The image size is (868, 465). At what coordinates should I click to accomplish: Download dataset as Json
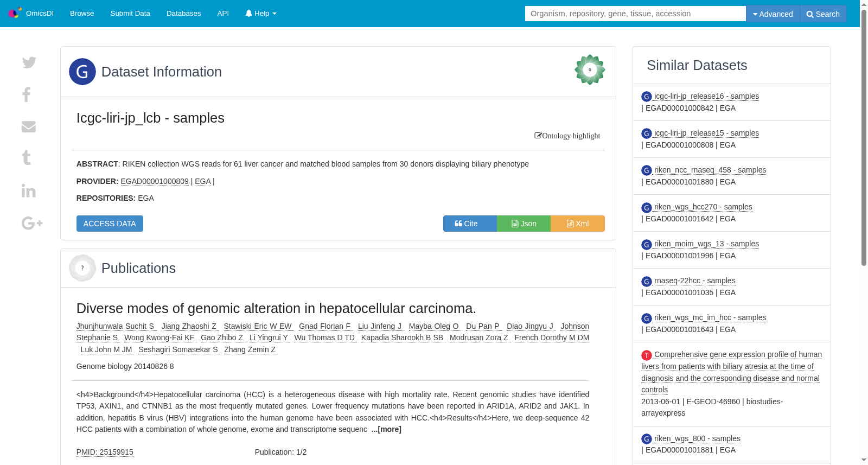(524, 224)
